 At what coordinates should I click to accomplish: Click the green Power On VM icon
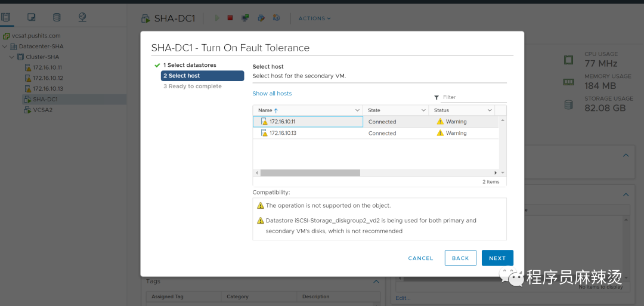click(217, 18)
